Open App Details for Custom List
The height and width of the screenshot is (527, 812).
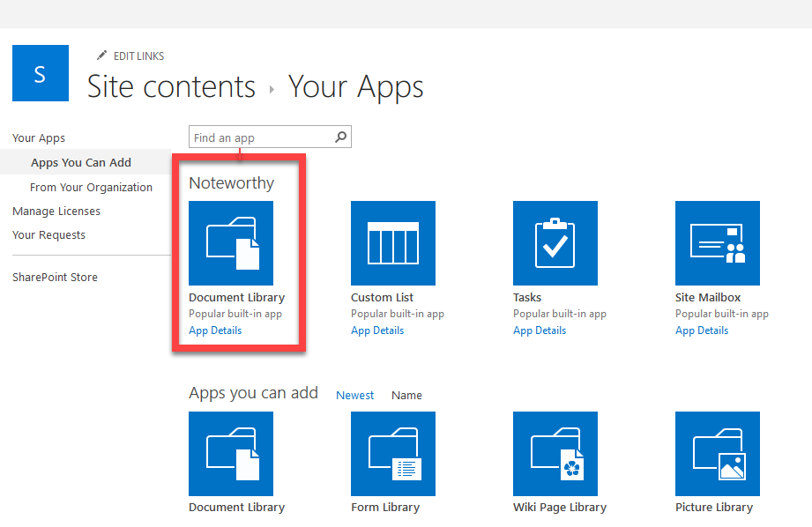pyautogui.click(x=377, y=330)
